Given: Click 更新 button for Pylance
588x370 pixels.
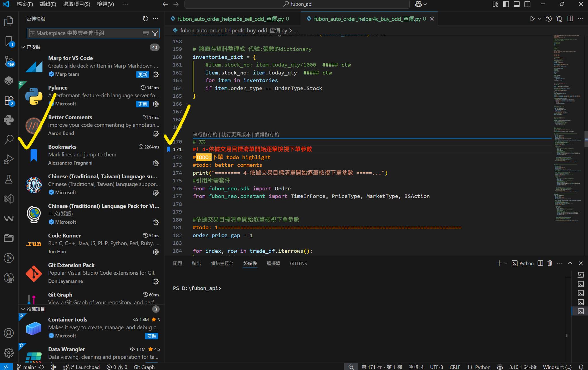Looking at the screenshot, I should 142,104.
